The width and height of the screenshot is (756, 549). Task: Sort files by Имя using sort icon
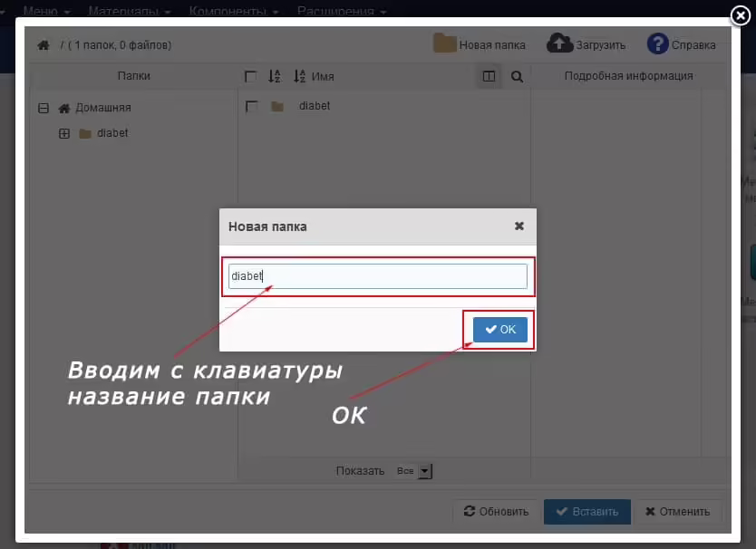click(x=299, y=76)
